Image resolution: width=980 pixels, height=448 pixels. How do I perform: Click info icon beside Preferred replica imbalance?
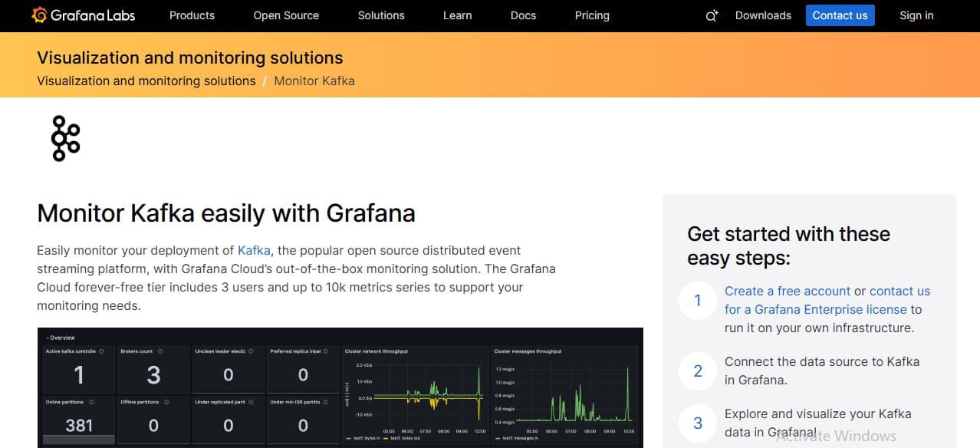[x=327, y=351]
